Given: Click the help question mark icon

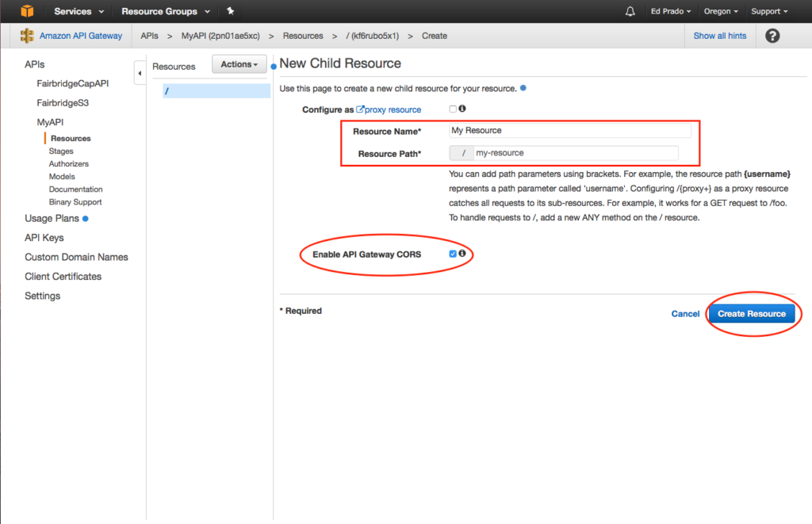Looking at the screenshot, I should tap(772, 36).
